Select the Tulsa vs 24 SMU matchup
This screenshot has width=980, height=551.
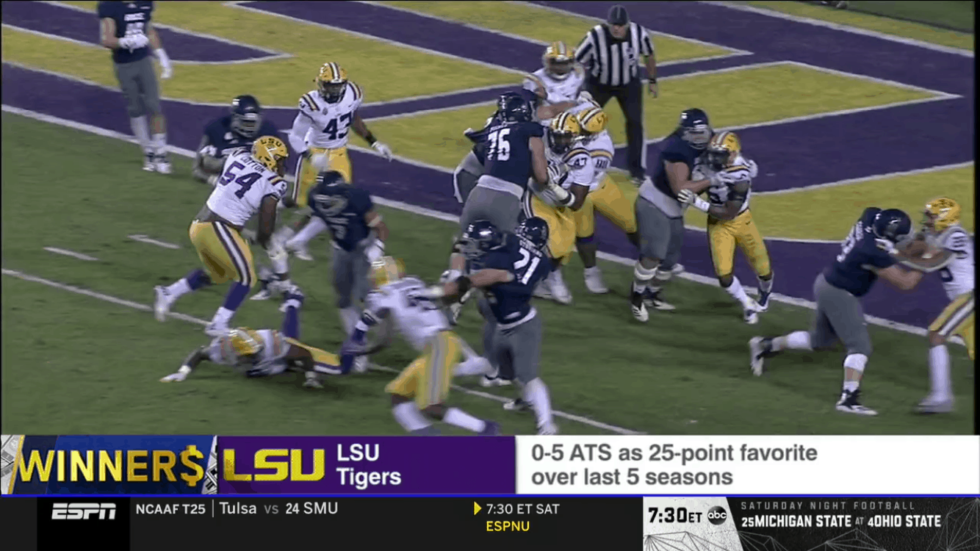click(x=278, y=508)
